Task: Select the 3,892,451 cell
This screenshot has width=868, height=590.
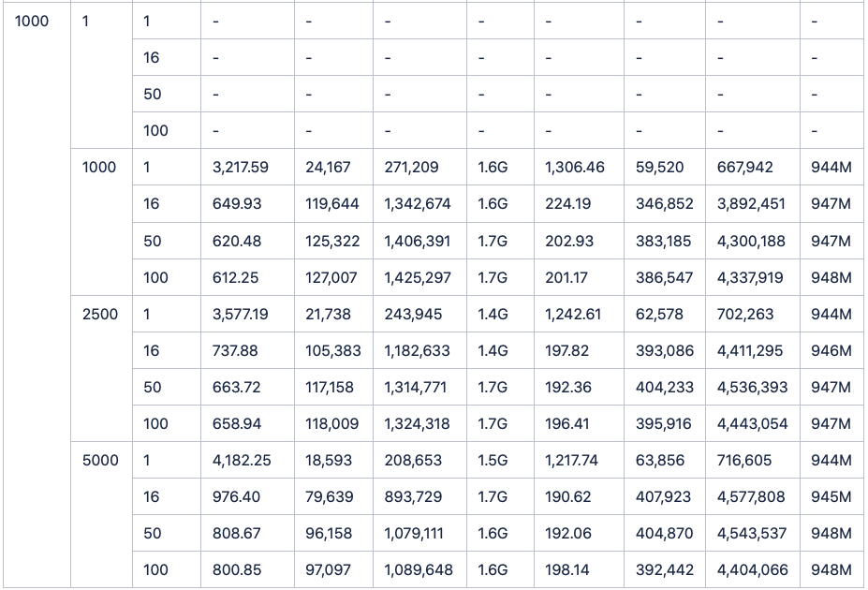Action: pyautogui.click(x=751, y=204)
